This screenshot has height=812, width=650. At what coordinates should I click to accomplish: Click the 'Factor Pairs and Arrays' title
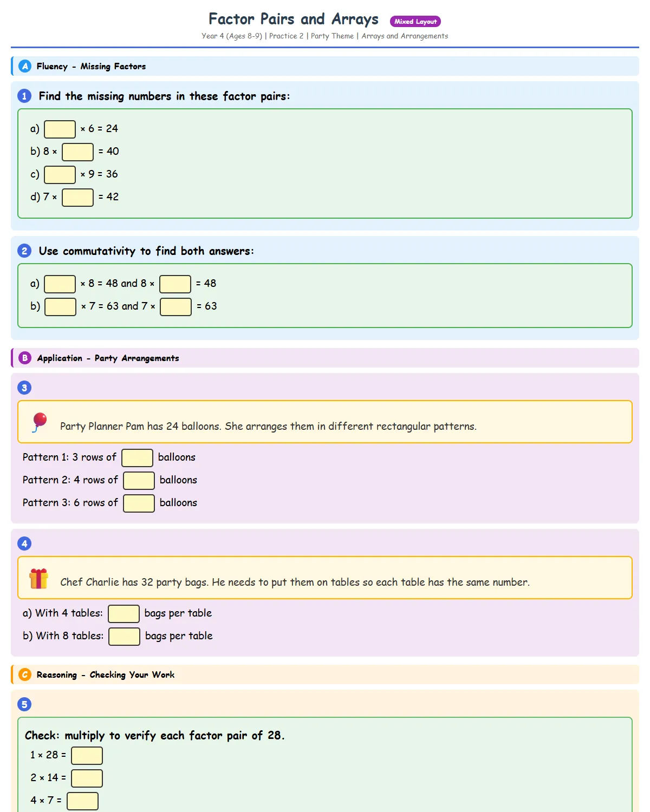(294, 19)
